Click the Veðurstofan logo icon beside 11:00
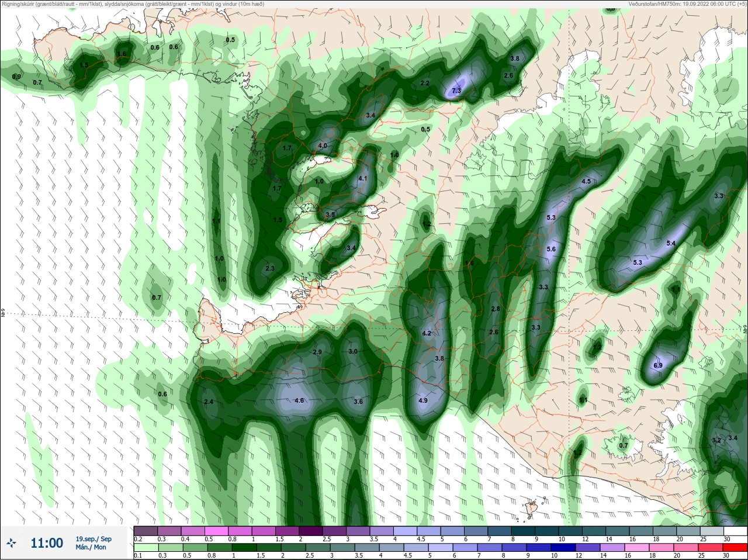748x560 pixels. 11,543
